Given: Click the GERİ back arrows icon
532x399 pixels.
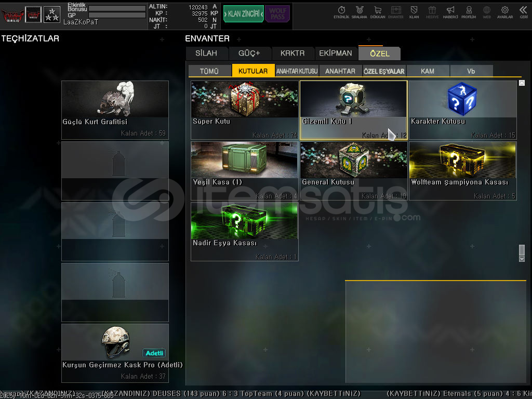Looking at the screenshot, I should point(523,12).
